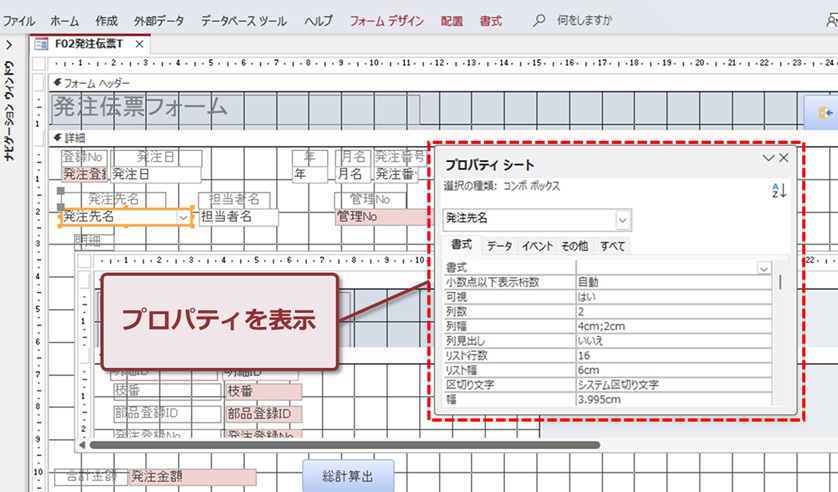Click the A-Z sort properties icon

779,190
